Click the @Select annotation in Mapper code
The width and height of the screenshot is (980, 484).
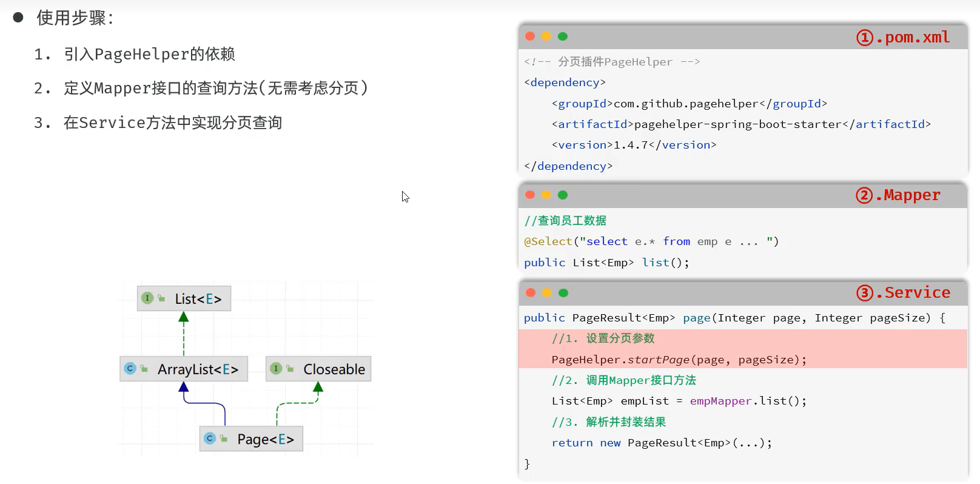[548, 241]
